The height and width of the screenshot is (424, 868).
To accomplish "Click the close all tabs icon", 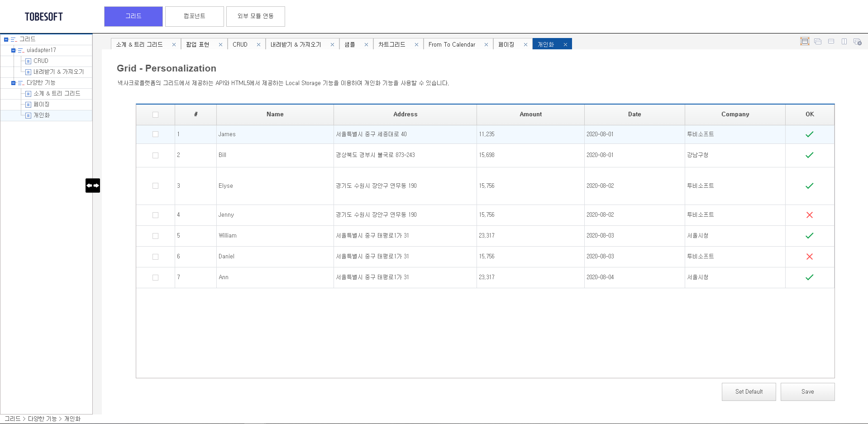I will 857,41.
